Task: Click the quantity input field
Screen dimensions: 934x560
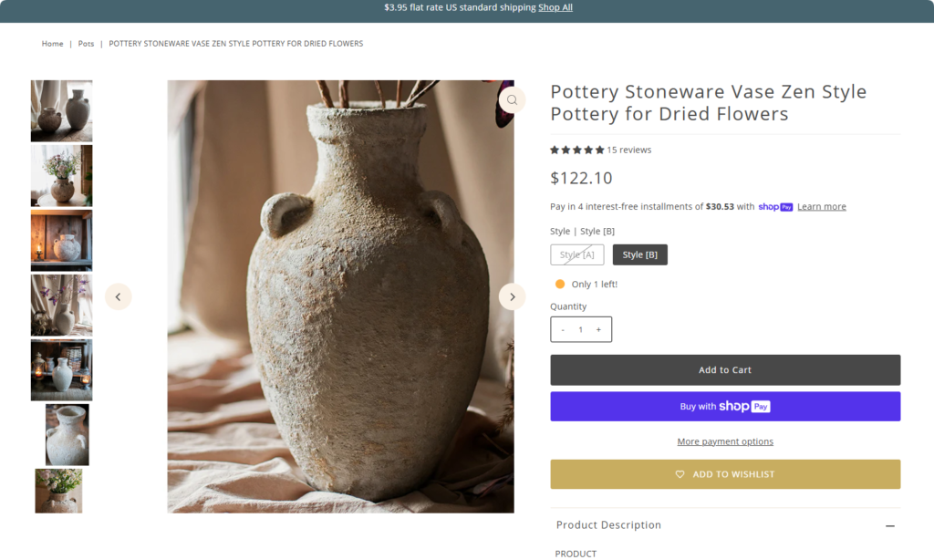Action: click(580, 329)
